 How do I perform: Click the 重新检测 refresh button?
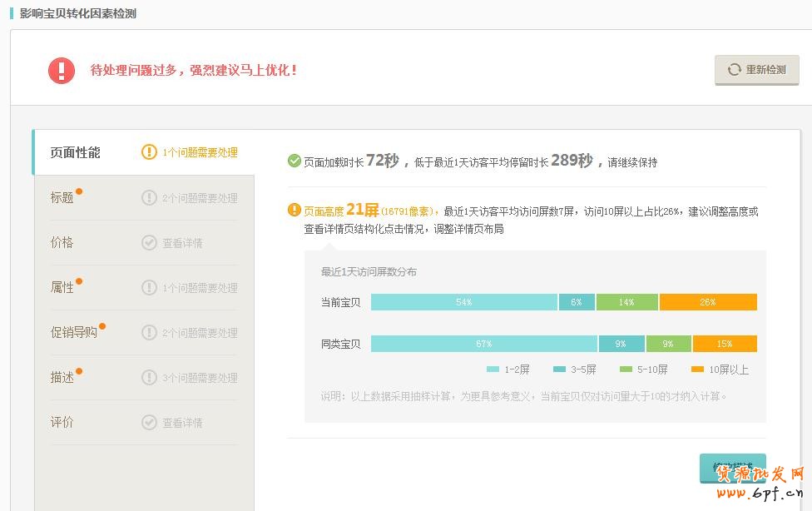tap(756, 70)
